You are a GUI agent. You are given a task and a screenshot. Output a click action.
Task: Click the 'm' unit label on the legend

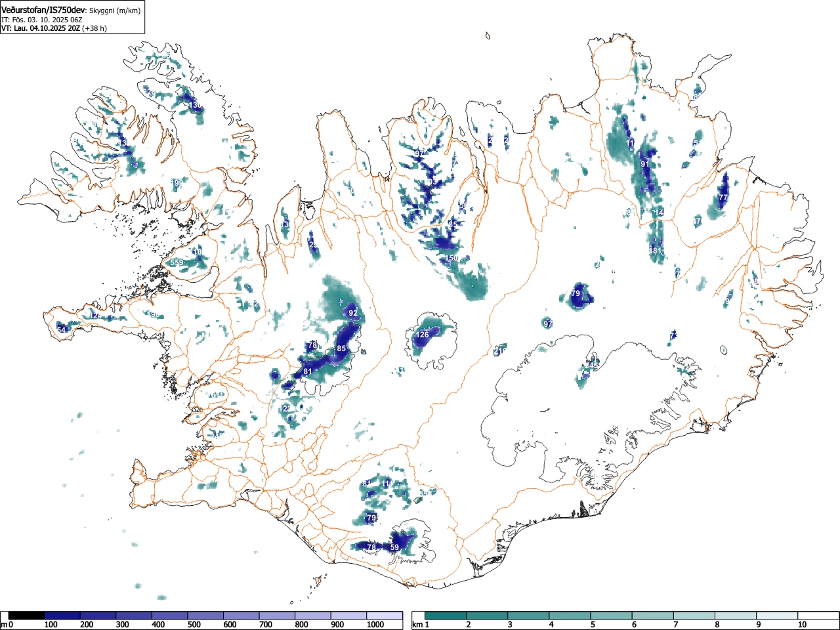[4, 625]
